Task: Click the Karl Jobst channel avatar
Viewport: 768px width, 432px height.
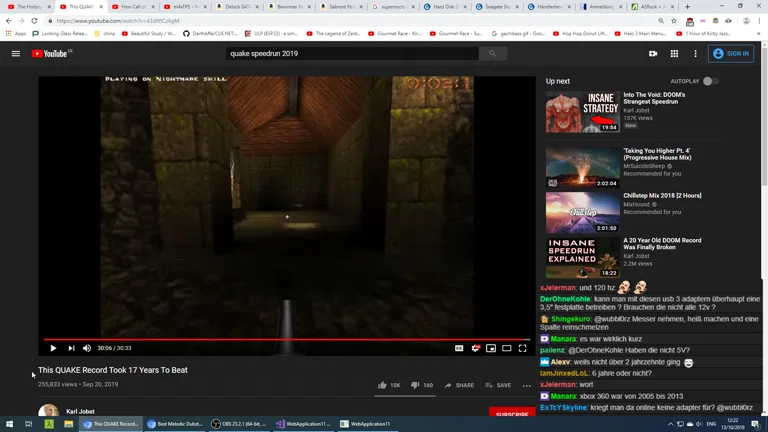Action: (x=48, y=410)
